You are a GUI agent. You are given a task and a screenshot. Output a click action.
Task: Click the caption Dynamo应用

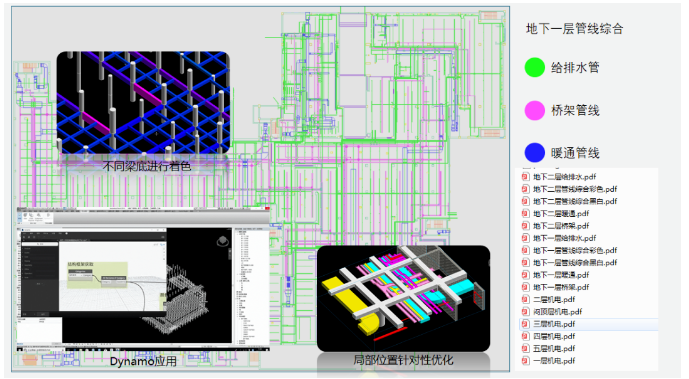[x=143, y=361]
